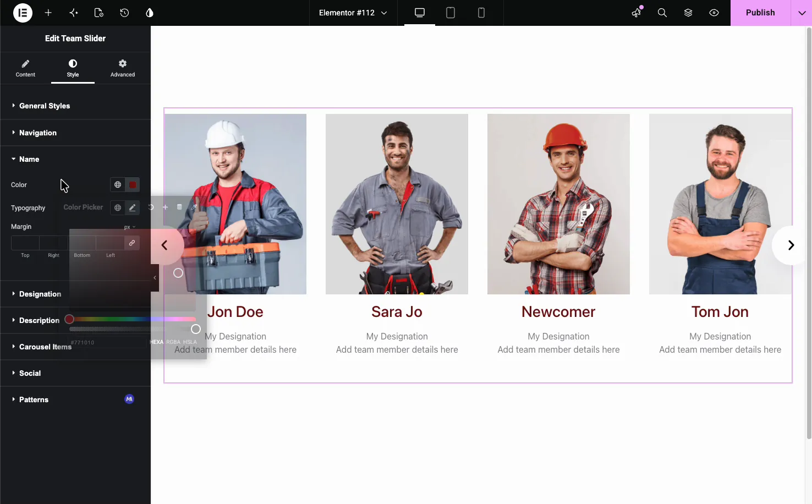Click the Publish button
Viewport: 812px width, 504px height.
tap(760, 13)
